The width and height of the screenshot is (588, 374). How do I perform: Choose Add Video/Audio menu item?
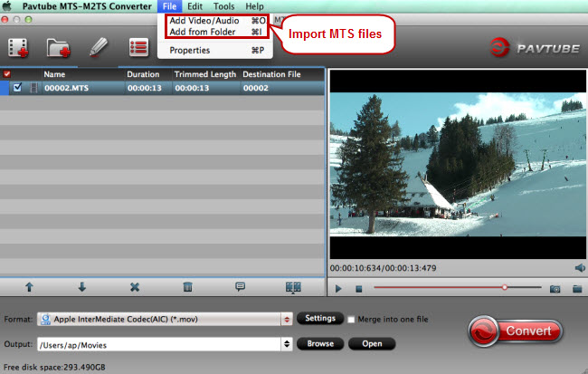pos(215,21)
